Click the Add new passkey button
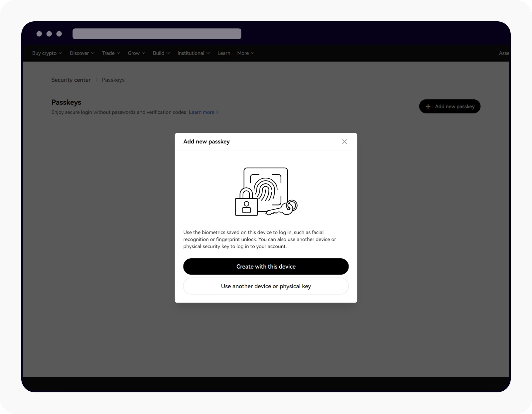 pos(450,106)
